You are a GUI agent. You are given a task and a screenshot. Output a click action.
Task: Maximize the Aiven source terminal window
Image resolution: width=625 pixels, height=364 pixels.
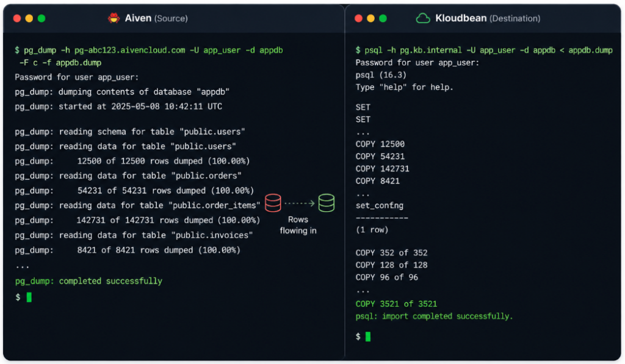(x=42, y=18)
